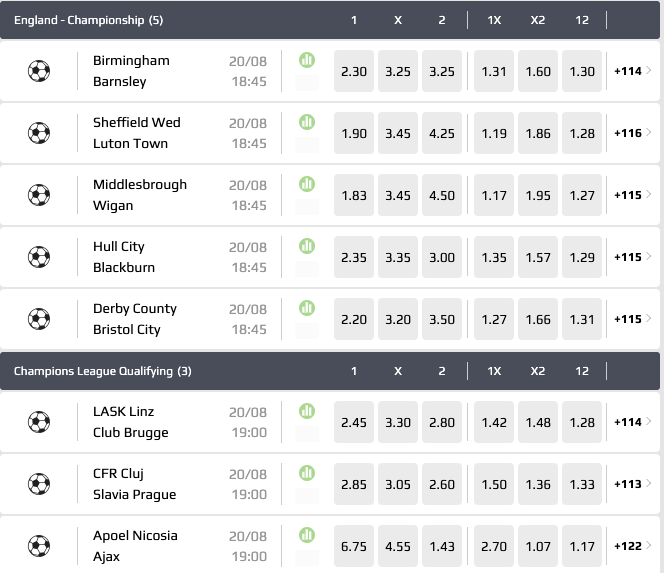Select home win odds 2.30 for Birmingham
The height and width of the screenshot is (573, 664).
tap(354, 71)
